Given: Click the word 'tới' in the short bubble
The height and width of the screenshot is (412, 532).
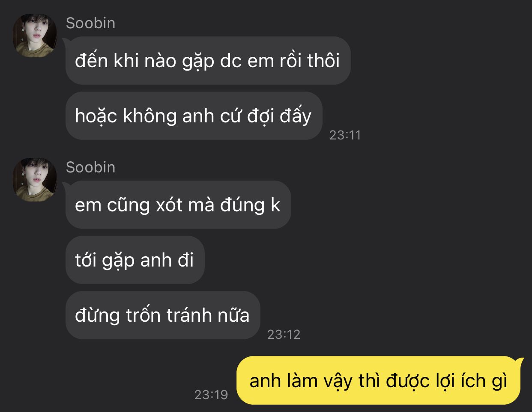Looking at the screenshot, I should [86, 260].
